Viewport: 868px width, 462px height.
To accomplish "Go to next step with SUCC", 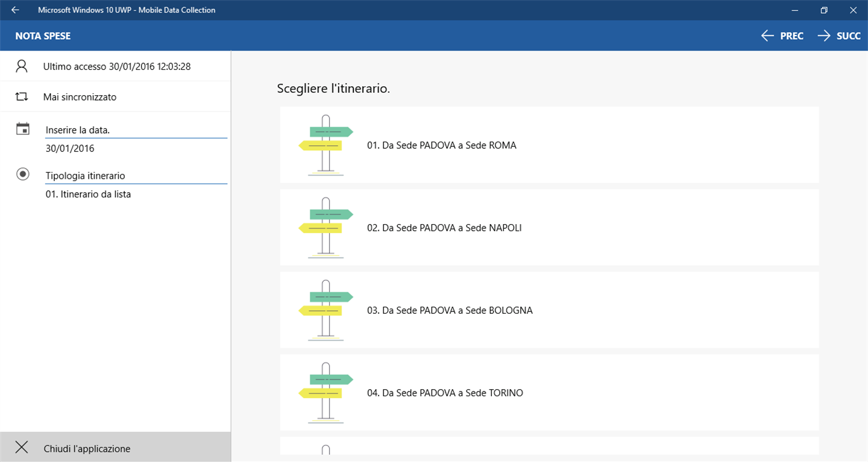I will (839, 36).
